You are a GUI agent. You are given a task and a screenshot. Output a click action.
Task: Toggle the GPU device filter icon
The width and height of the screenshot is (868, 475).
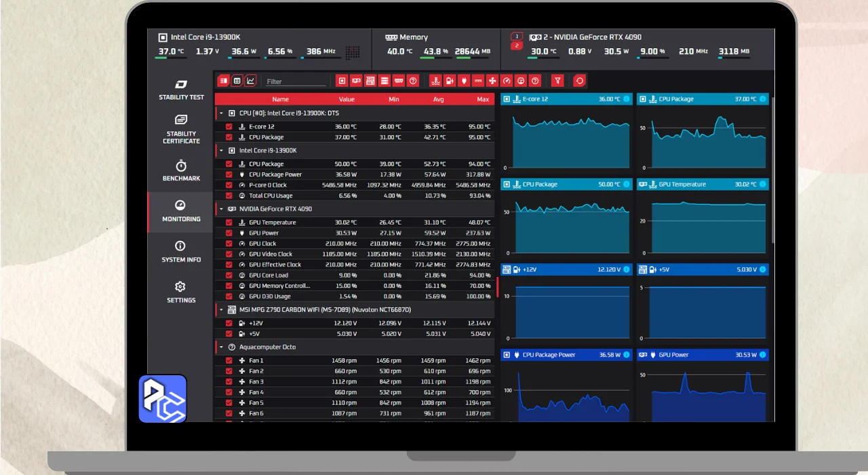pyautogui.click(x=356, y=81)
